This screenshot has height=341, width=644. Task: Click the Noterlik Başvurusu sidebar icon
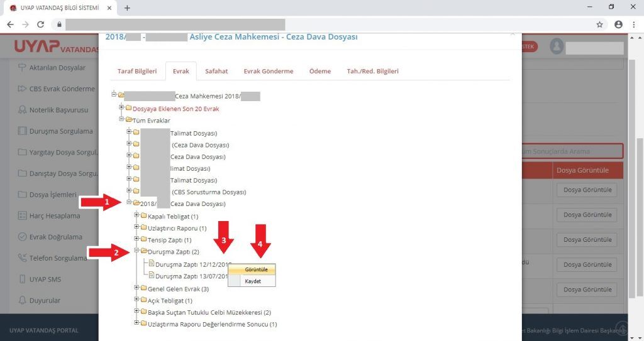(23, 110)
